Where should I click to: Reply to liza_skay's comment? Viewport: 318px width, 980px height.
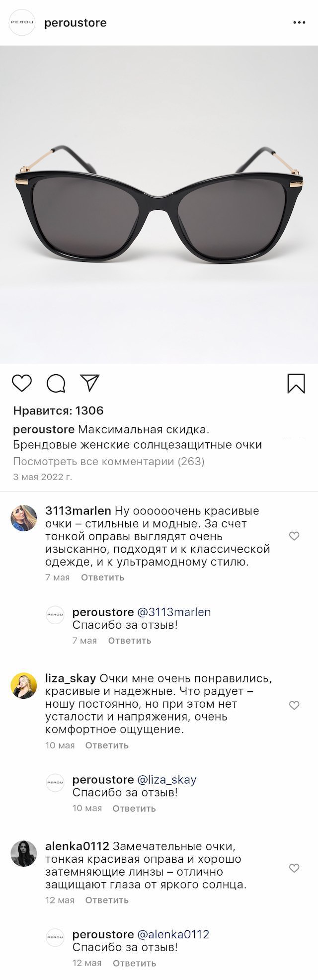pyautogui.click(x=107, y=745)
